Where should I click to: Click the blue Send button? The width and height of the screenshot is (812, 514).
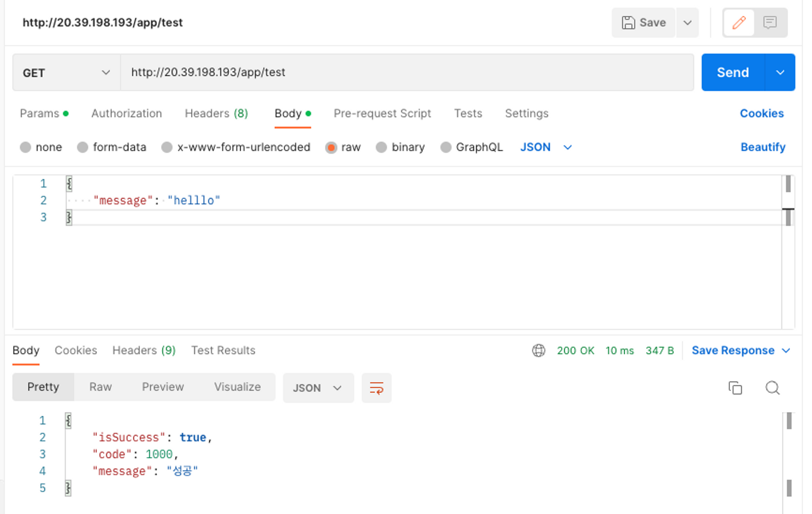(732, 73)
